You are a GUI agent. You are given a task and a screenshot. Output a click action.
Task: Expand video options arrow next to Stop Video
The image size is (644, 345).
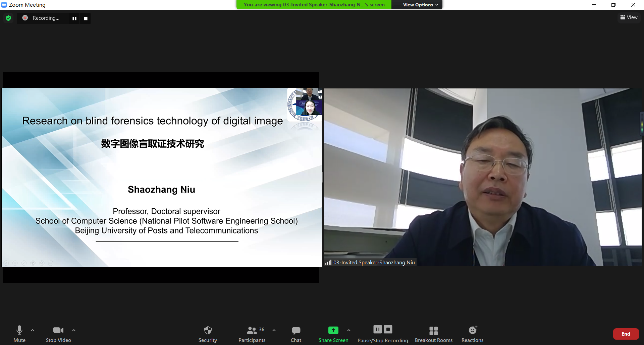(x=74, y=330)
